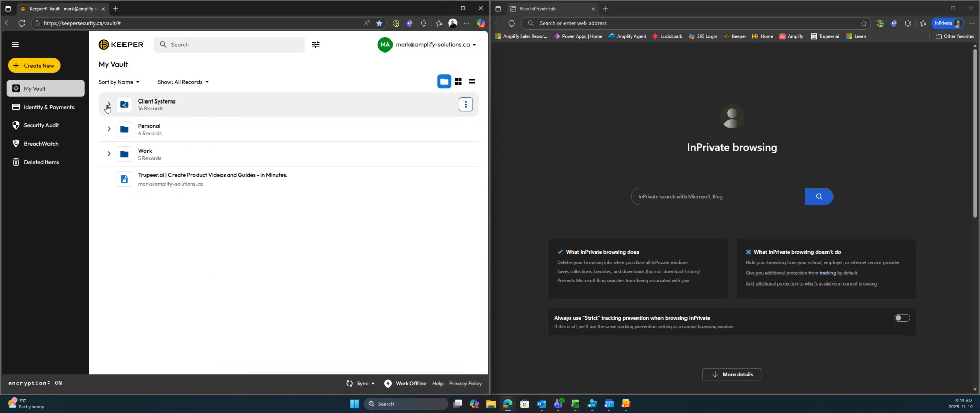Screen dimensions: 980x413
Task: Open the Sync dropdown
Action: (360, 384)
